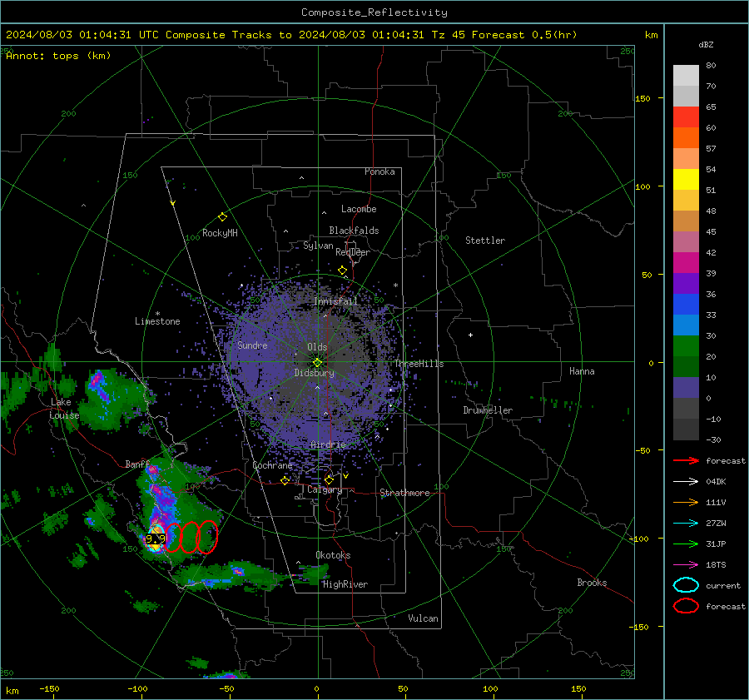Screen dimensions: 749x700
Task: Select the yellow diamond marker above Calgary label
Action: [329, 479]
